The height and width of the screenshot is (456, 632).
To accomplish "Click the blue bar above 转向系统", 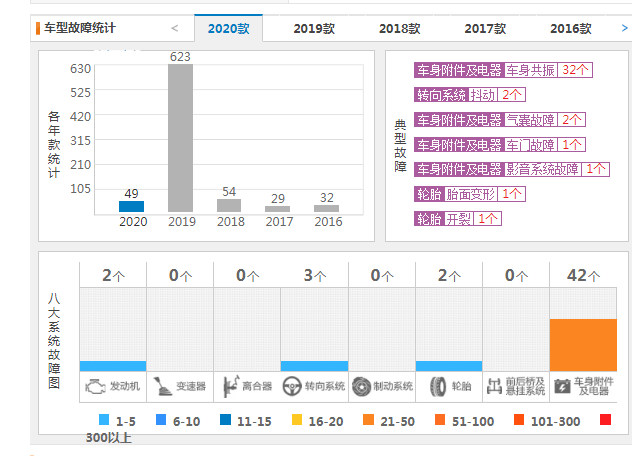I will point(314,366).
